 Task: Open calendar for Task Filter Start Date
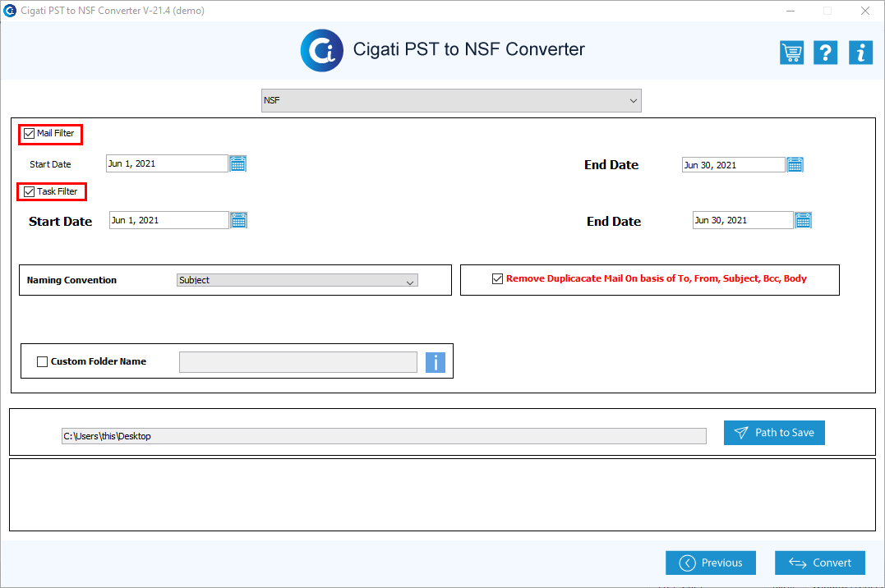[239, 220]
